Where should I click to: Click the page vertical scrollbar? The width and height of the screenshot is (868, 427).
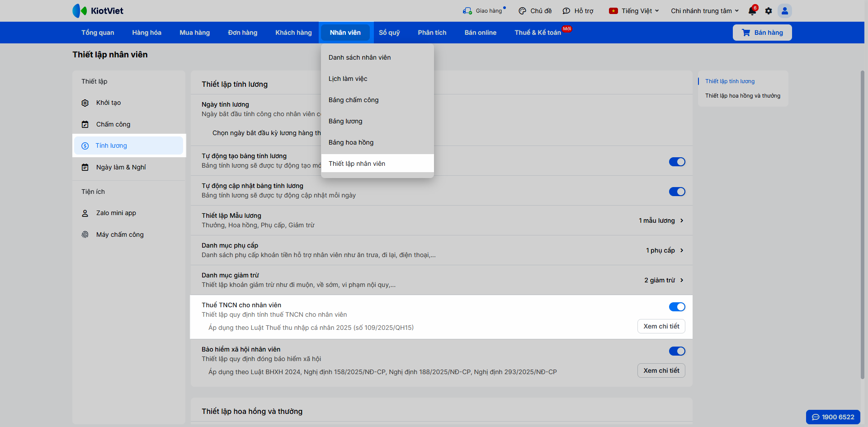(863, 225)
